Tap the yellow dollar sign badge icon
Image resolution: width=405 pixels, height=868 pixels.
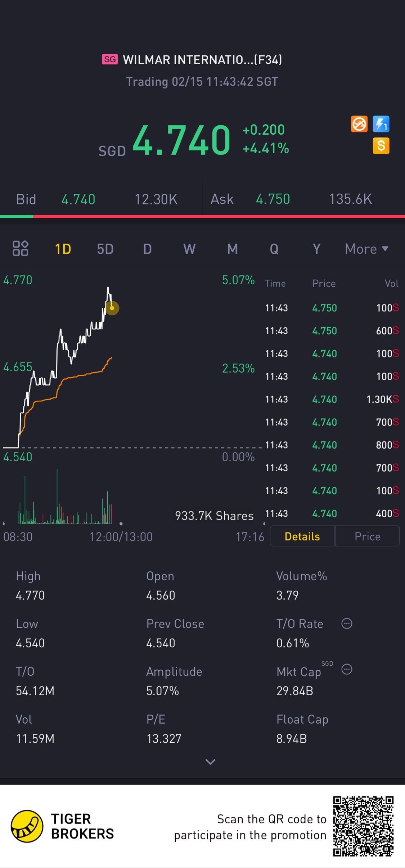click(381, 146)
